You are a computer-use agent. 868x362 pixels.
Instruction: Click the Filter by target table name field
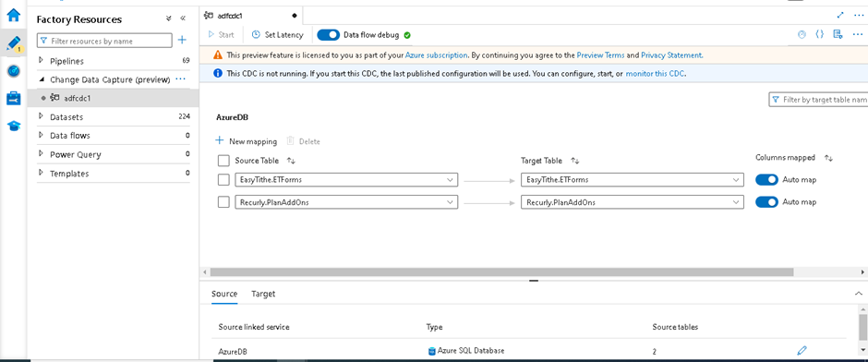click(x=819, y=100)
